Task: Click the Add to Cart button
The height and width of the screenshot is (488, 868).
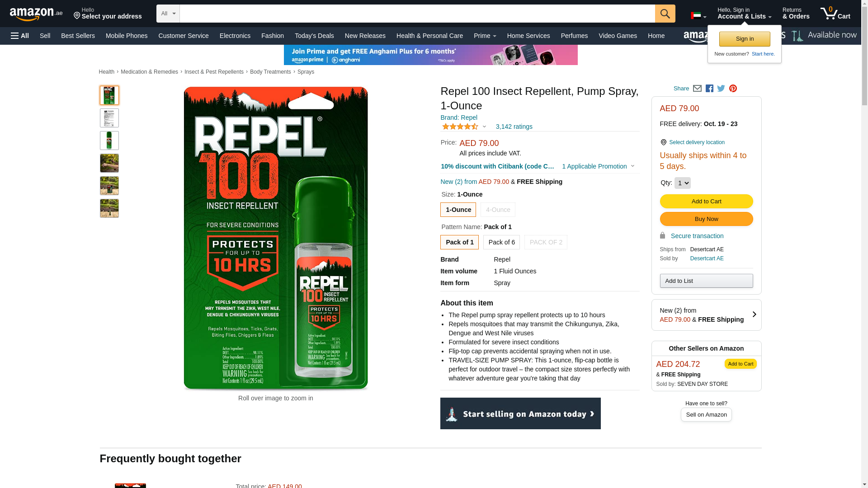Action: [x=706, y=202]
